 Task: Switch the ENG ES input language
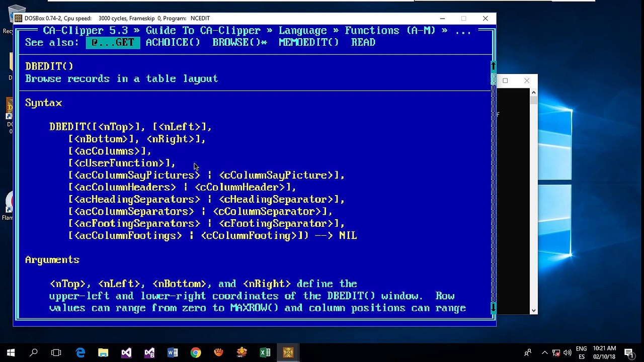[581, 352]
